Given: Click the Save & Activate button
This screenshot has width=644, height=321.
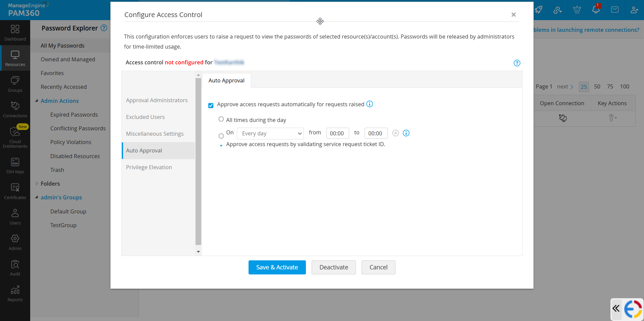Looking at the screenshot, I should (x=277, y=267).
